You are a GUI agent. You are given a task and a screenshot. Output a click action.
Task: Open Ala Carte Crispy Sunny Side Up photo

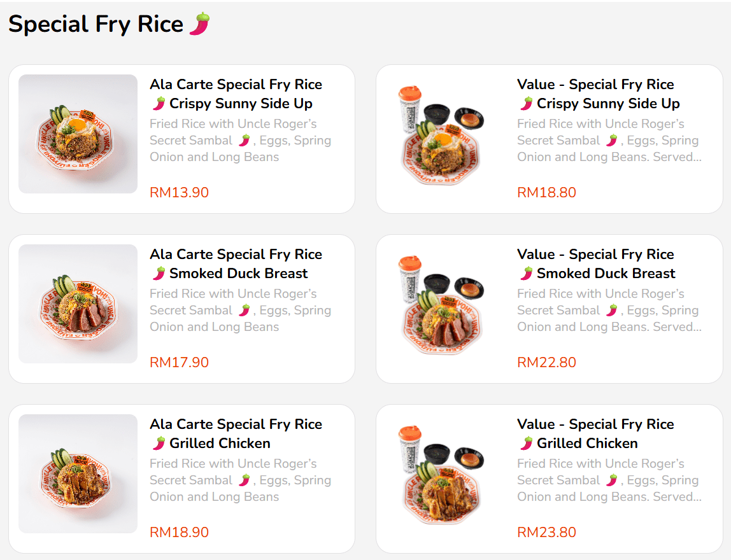point(78,134)
